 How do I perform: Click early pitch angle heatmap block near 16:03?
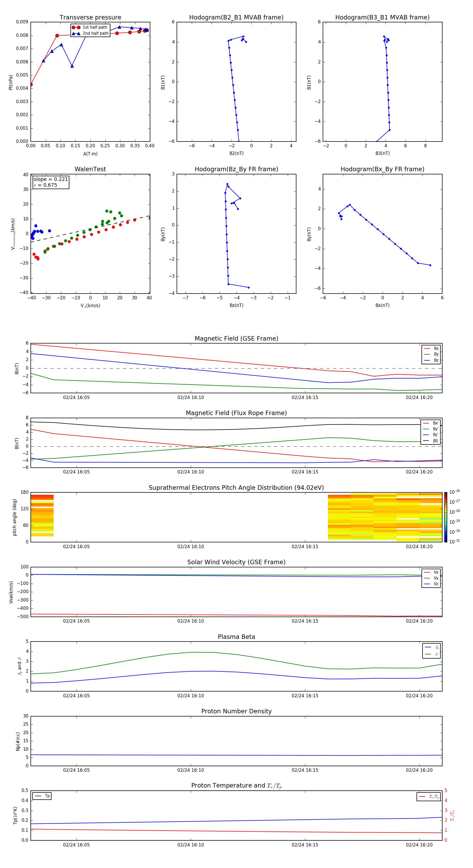pos(42,516)
